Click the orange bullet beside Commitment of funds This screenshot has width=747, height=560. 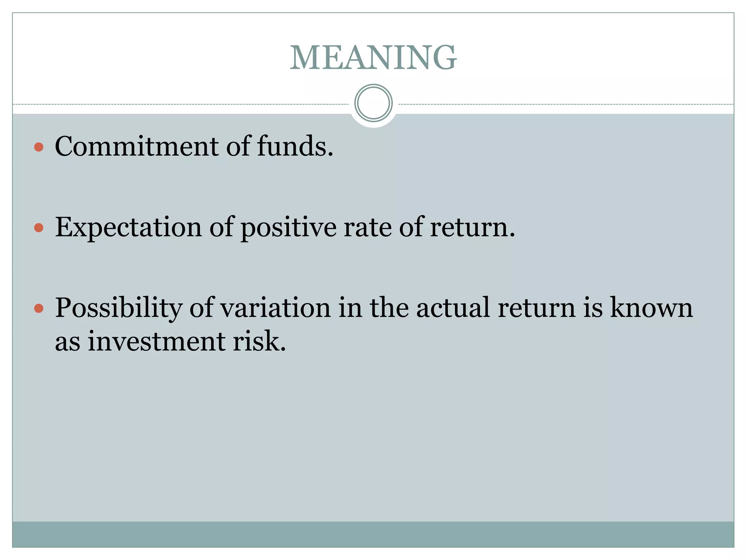tap(39, 147)
